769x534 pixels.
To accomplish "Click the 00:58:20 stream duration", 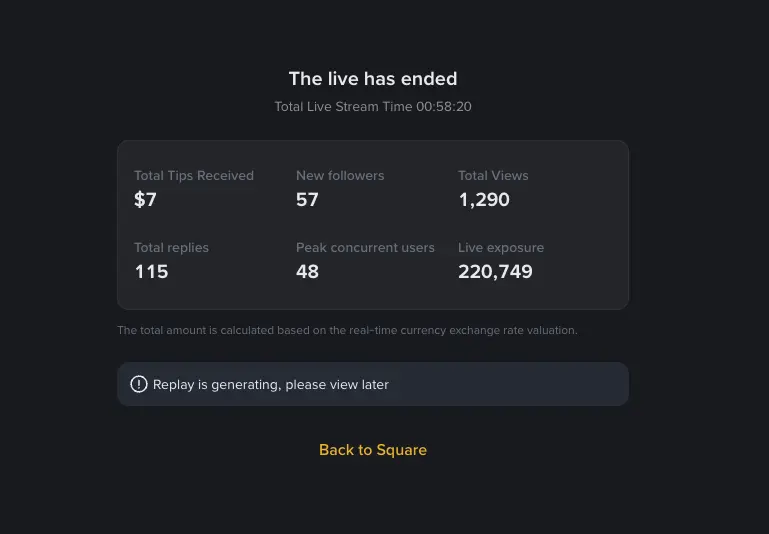I will (x=444, y=106).
